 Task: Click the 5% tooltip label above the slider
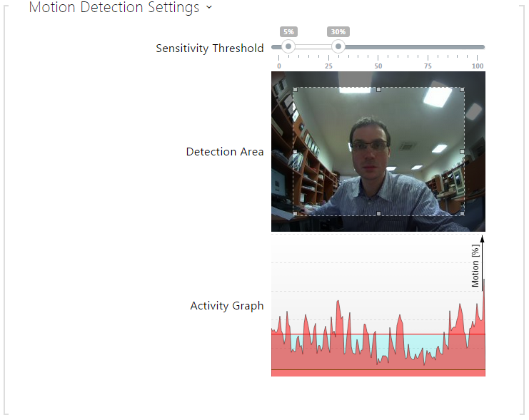point(288,31)
